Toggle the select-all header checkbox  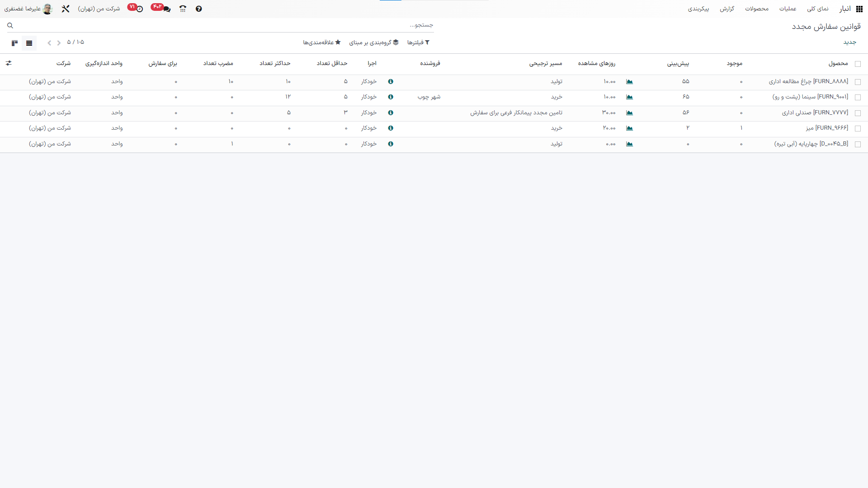pyautogui.click(x=858, y=64)
